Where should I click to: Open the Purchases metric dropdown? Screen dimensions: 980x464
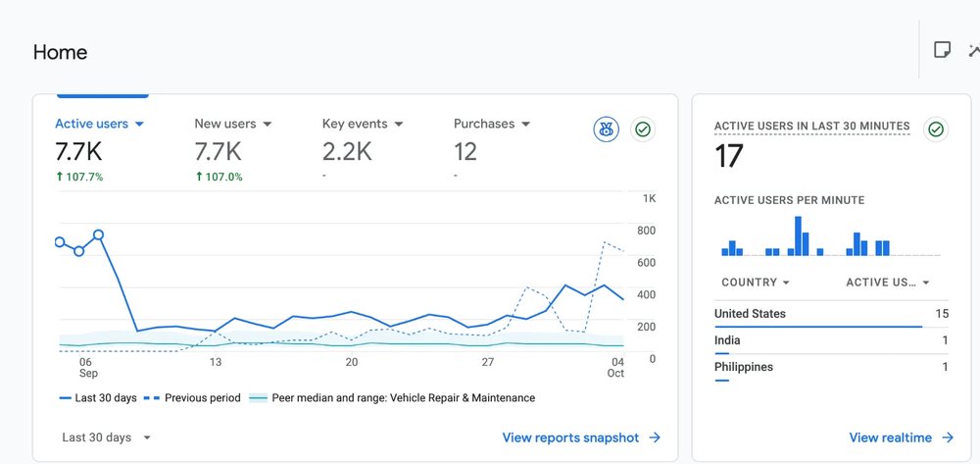coord(492,124)
